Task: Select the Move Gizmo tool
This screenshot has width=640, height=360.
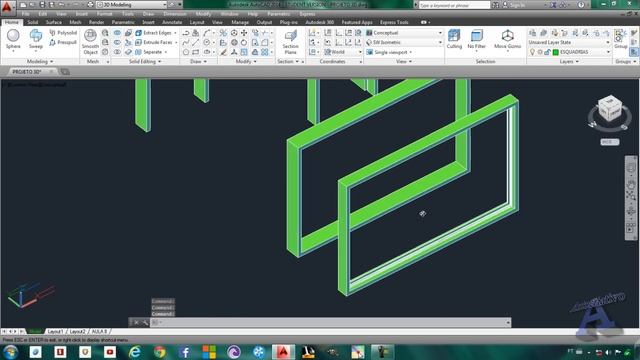Action: [507, 39]
